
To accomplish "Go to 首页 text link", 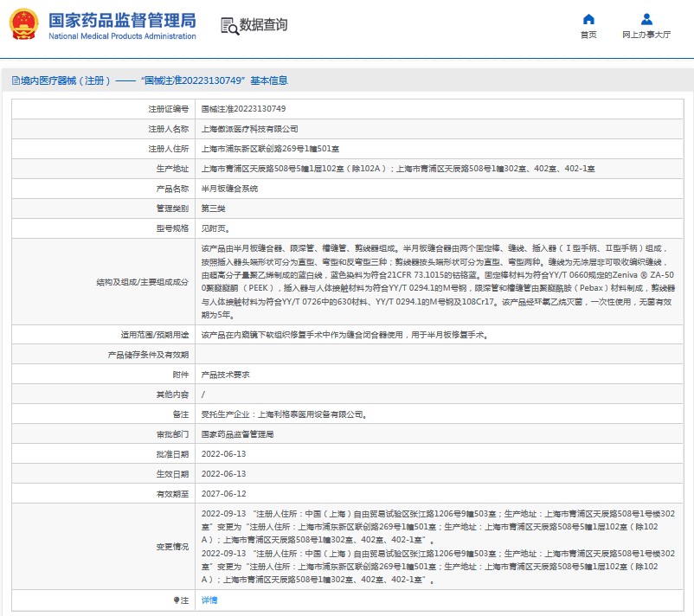I will coord(588,35).
